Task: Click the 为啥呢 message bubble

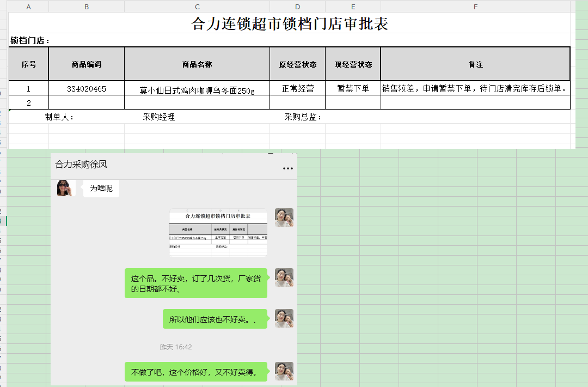Action: [101, 189]
